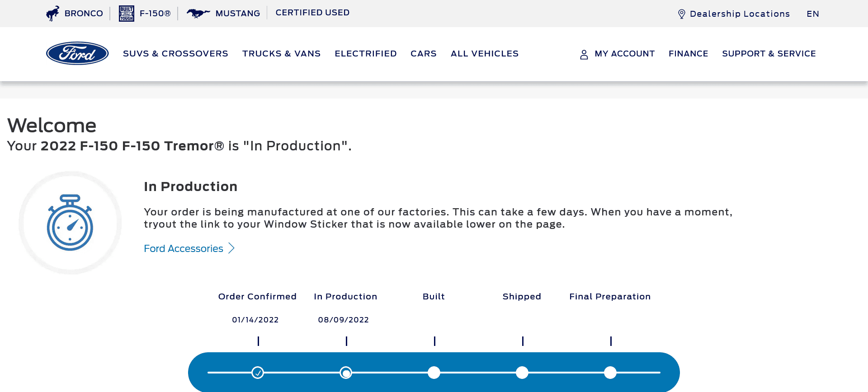Click the My Account person icon
This screenshot has height=392, width=868.
[584, 54]
